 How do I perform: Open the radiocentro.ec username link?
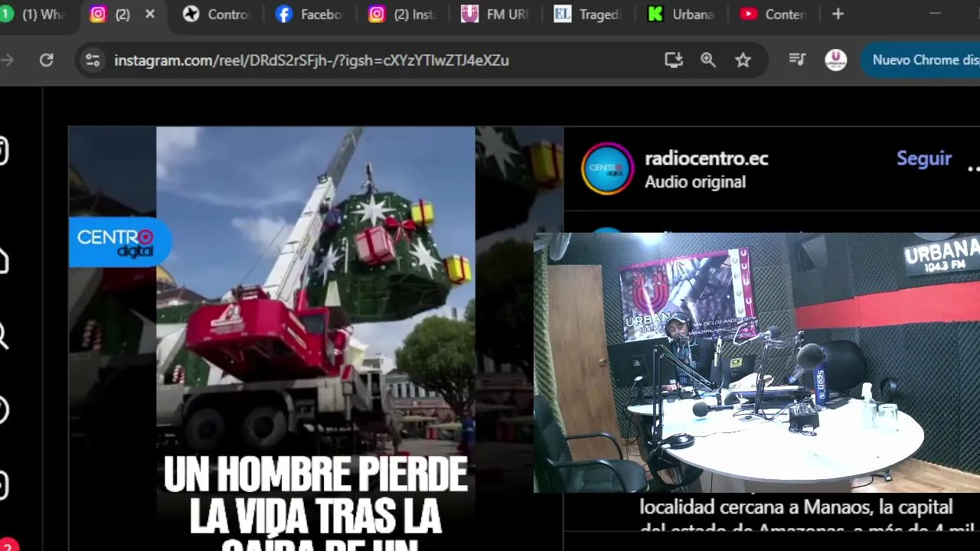point(706,158)
